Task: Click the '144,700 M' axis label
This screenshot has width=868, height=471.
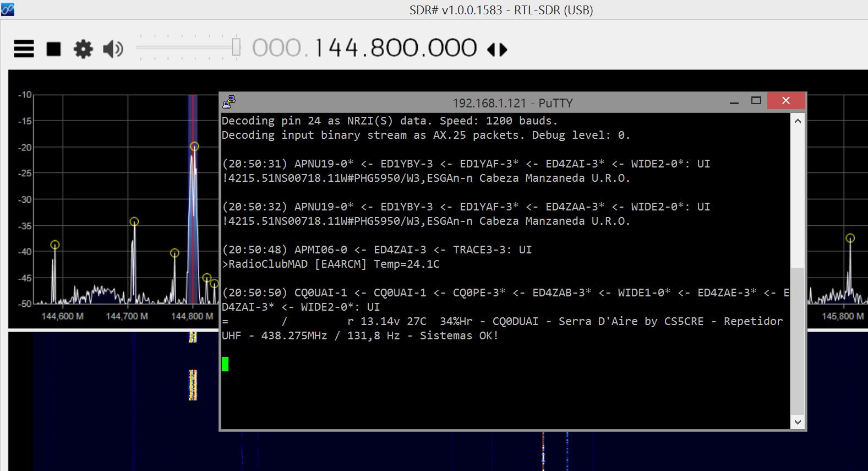Action: [127, 316]
